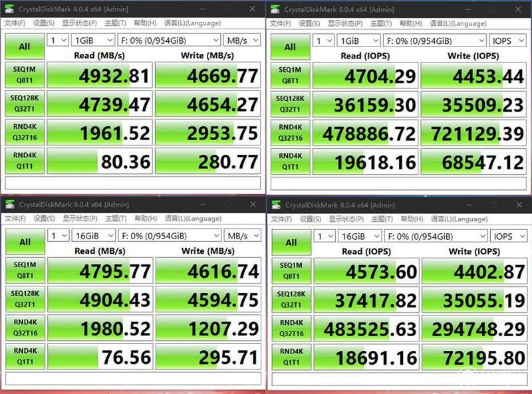This screenshot has width=532, height=394.
Task: Open test count dropdown in 16GiB MB/s window
Action: tap(59, 236)
